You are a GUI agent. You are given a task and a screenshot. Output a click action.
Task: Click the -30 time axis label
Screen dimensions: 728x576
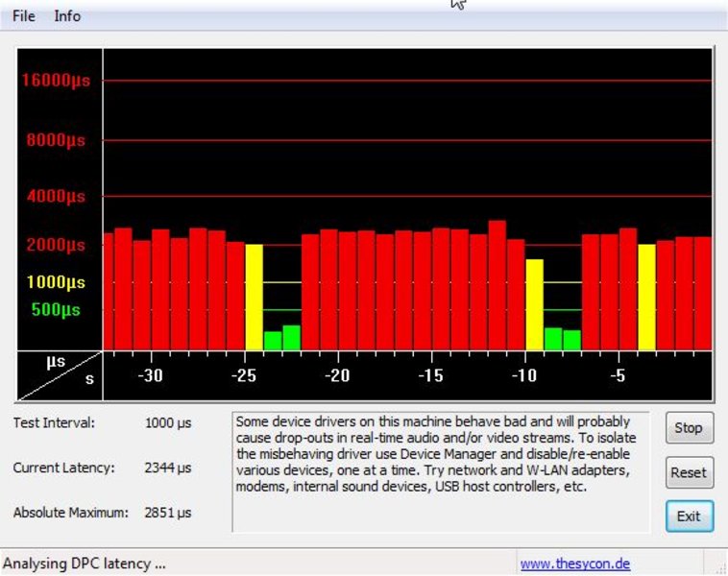click(151, 375)
